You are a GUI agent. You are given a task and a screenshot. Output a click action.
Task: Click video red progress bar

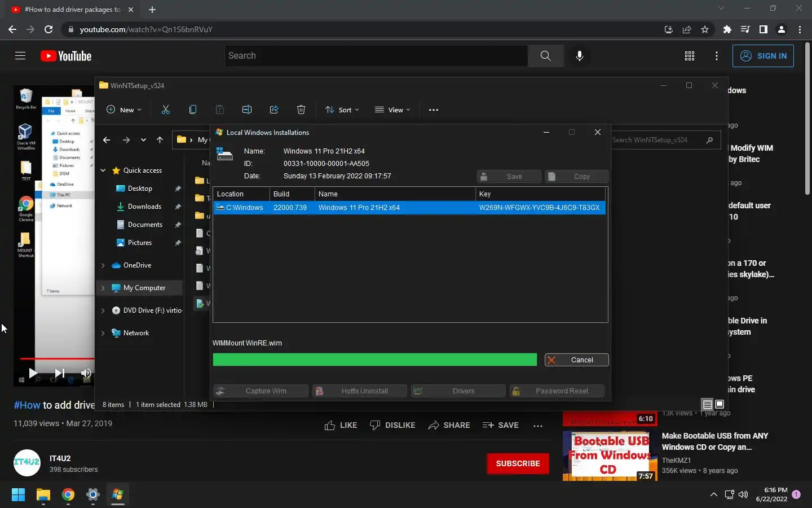tap(56, 358)
